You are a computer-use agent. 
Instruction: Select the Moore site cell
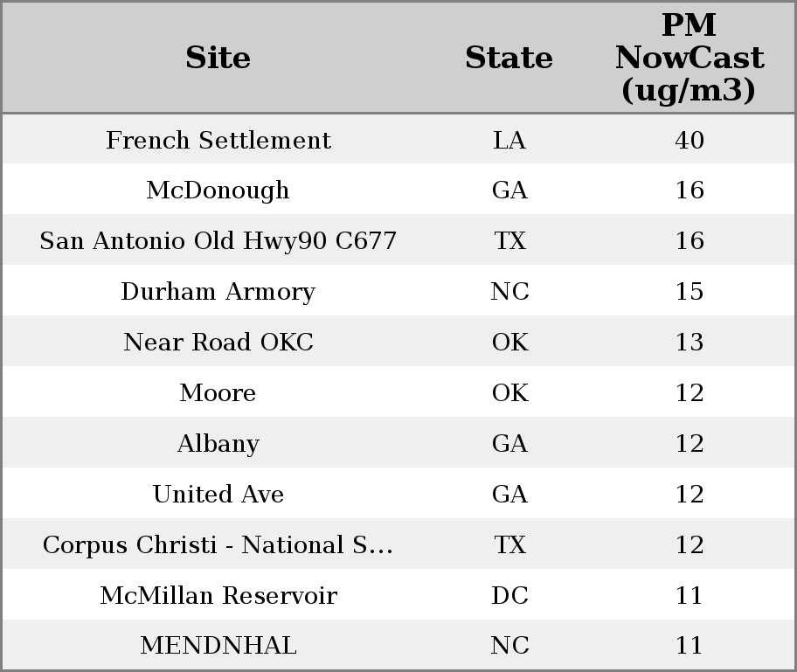click(218, 393)
